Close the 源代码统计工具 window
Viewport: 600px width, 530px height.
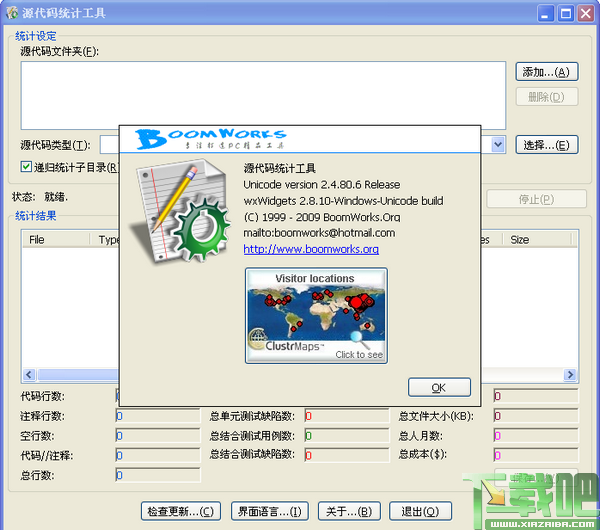pyautogui.click(x=586, y=13)
